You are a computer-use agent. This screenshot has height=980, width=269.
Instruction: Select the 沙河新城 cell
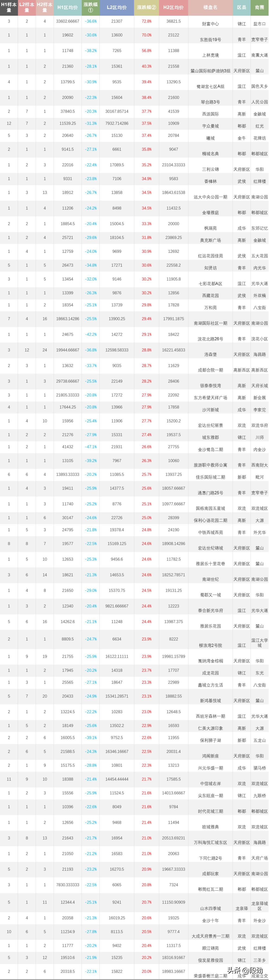210,410
